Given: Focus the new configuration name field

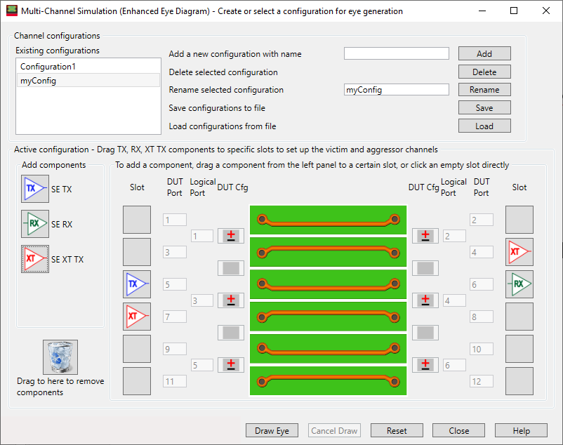Looking at the screenshot, I should point(396,54).
